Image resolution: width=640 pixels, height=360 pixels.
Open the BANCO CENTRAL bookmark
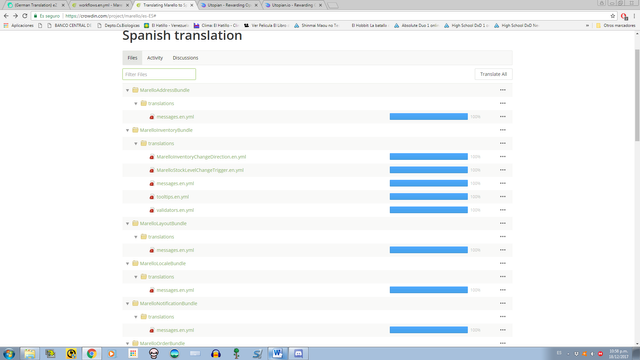[69, 25]
